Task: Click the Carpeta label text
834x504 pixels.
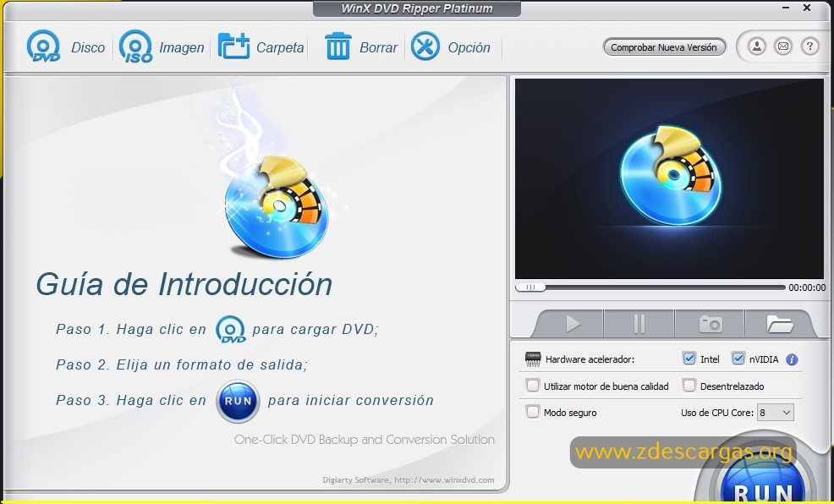Action: click(280, 48)
